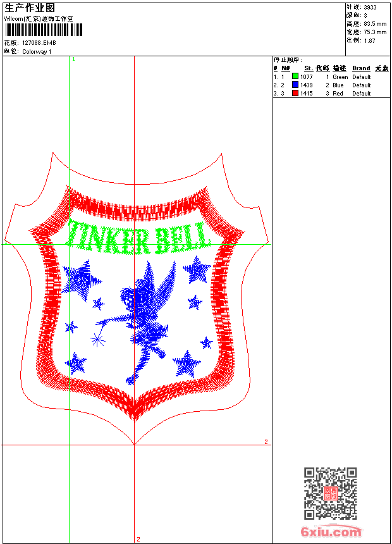Click the stitch count '1077' value
The height and width of the screenshot is (544, 392).
306,77
